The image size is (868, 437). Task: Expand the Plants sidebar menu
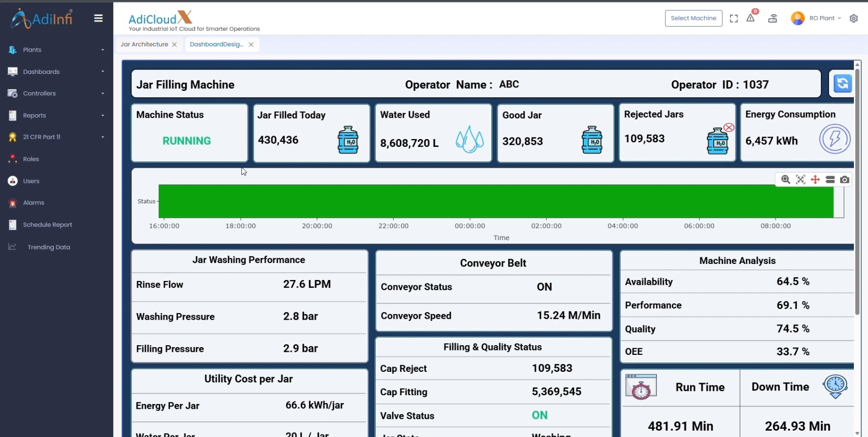(56, 50)
